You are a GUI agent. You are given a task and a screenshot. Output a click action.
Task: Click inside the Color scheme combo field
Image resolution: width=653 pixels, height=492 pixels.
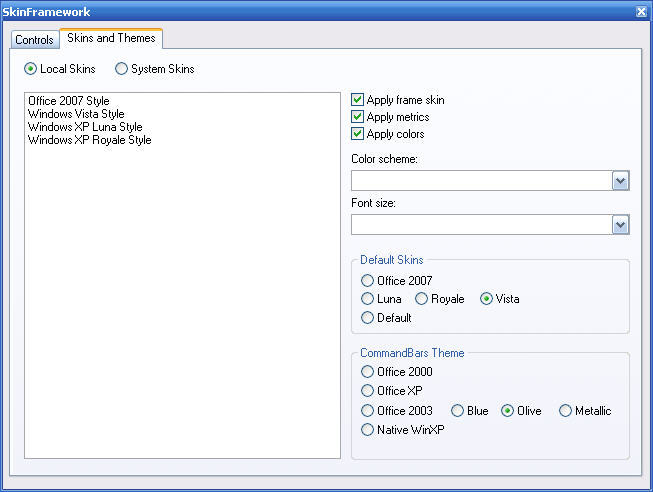pyautogui.click(x=482, y=181)
